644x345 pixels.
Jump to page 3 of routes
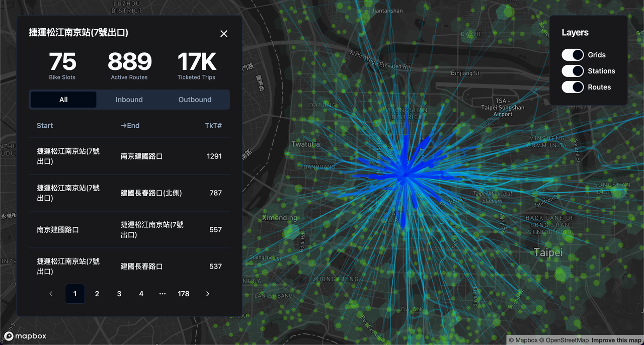click(x=119, y=294)
